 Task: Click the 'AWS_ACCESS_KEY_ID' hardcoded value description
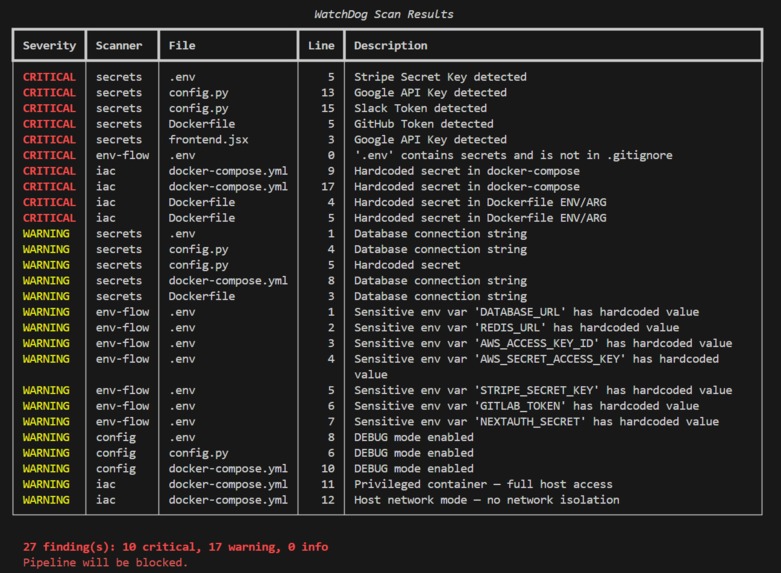(543, 343)
